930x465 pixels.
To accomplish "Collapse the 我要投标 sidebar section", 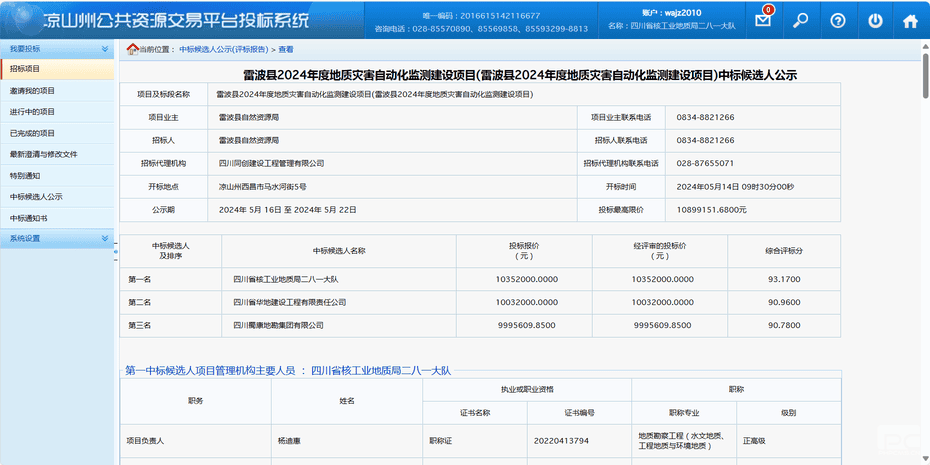I will [106, 48].
